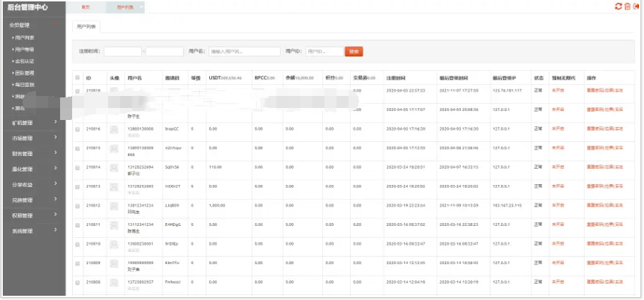The image size is (644, 300).
Task: Click the logout icon at top right
Action: tap(636, 6)
